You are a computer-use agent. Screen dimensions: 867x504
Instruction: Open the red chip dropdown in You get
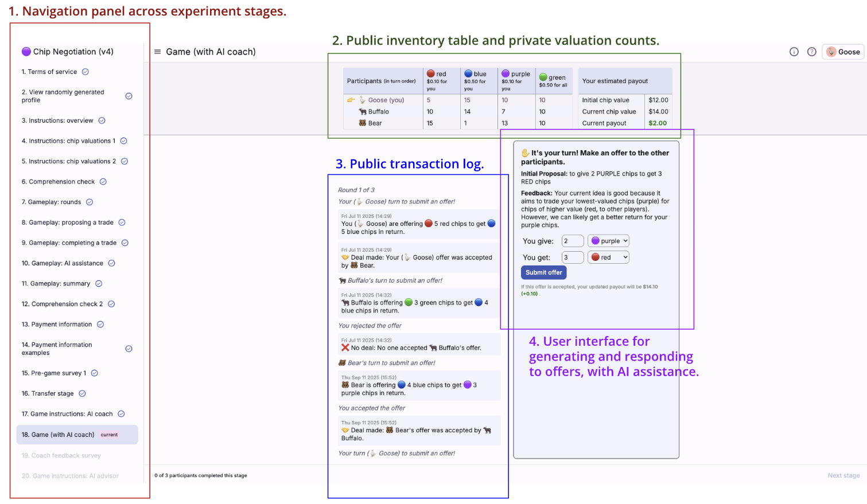click(x=608, y=257)
